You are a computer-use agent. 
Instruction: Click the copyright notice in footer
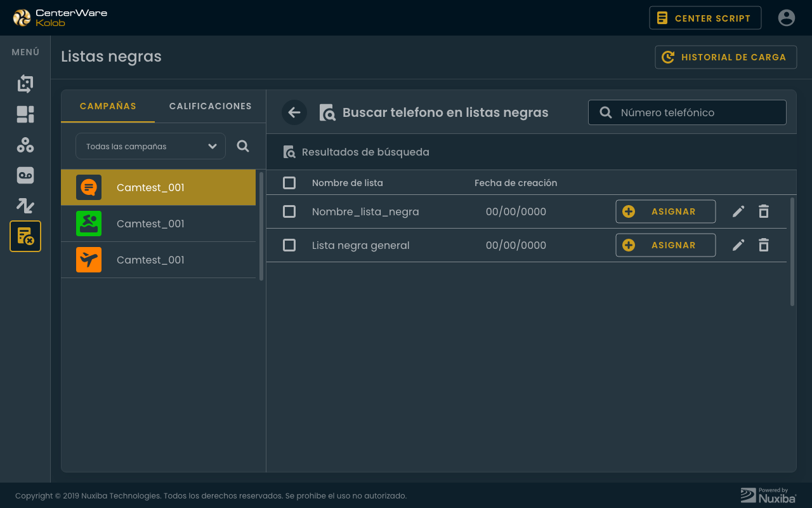(211, 496)
